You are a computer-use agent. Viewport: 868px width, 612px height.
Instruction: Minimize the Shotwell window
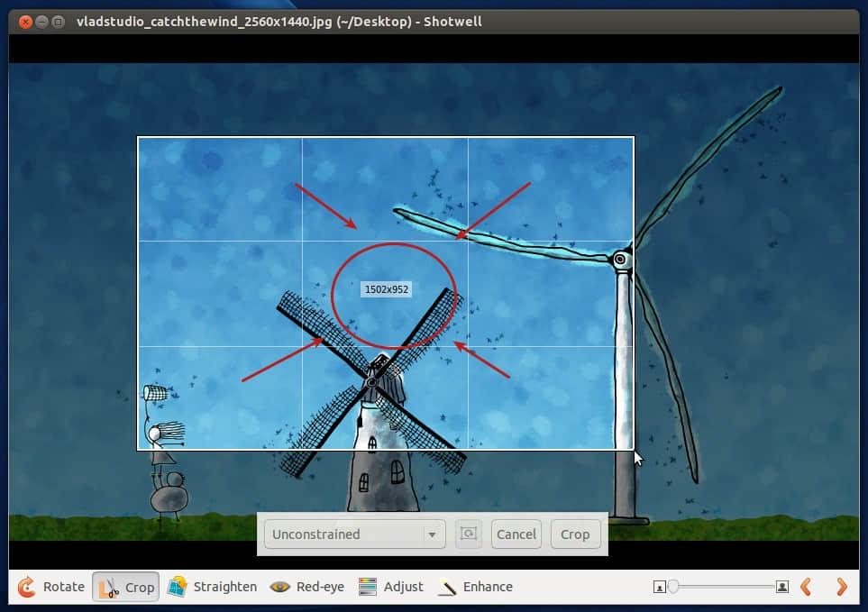pos(41,21)
